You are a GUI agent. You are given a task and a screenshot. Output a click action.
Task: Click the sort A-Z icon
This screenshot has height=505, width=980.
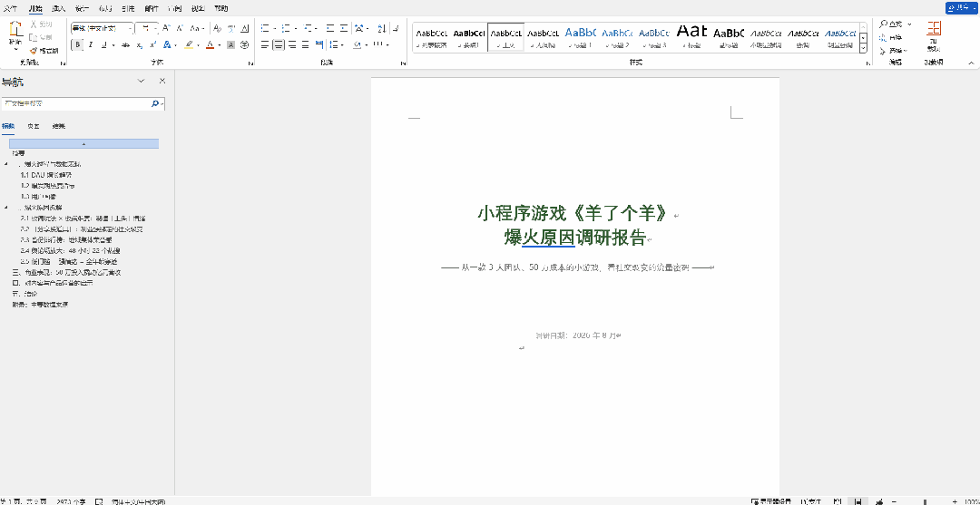point(382,28)
